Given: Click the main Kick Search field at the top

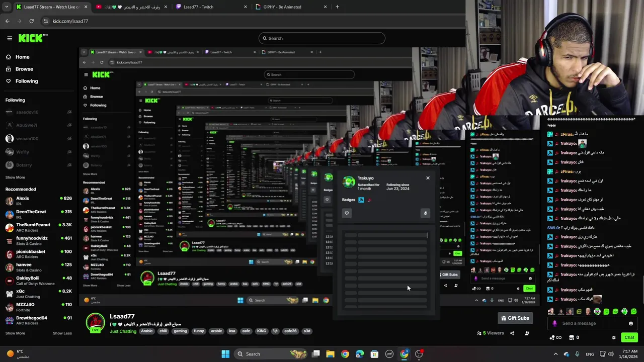Looking at the screenshot, I should click(x=322, y=38).
